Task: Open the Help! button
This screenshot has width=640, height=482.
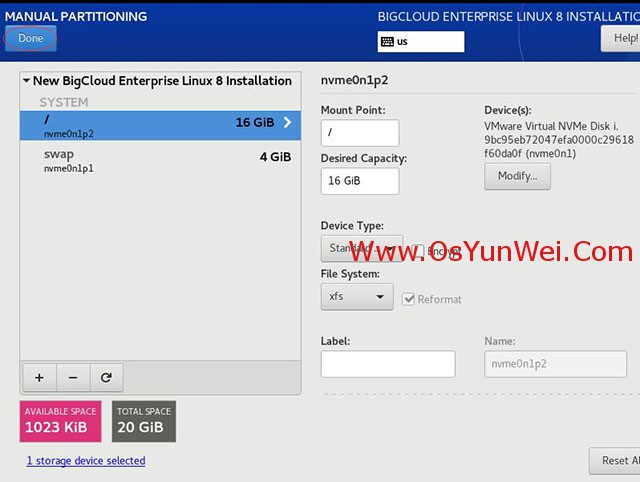Action: pyautogui.click(x=621, y=38)
